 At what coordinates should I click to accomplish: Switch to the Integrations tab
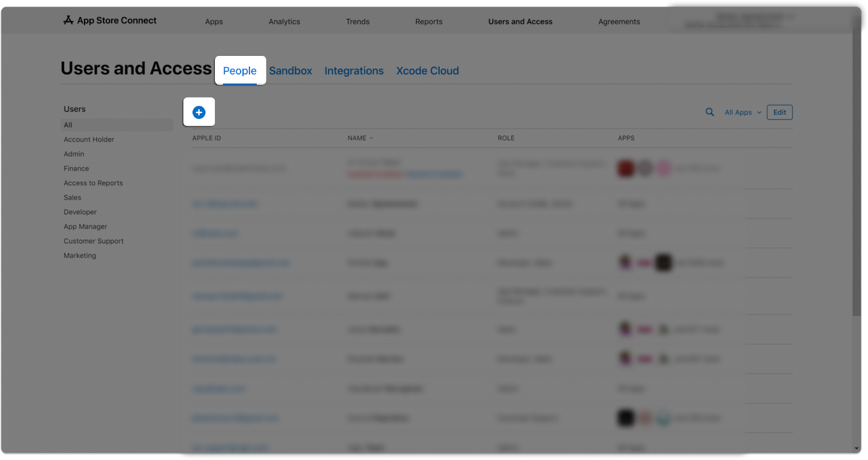click(354, 71)
